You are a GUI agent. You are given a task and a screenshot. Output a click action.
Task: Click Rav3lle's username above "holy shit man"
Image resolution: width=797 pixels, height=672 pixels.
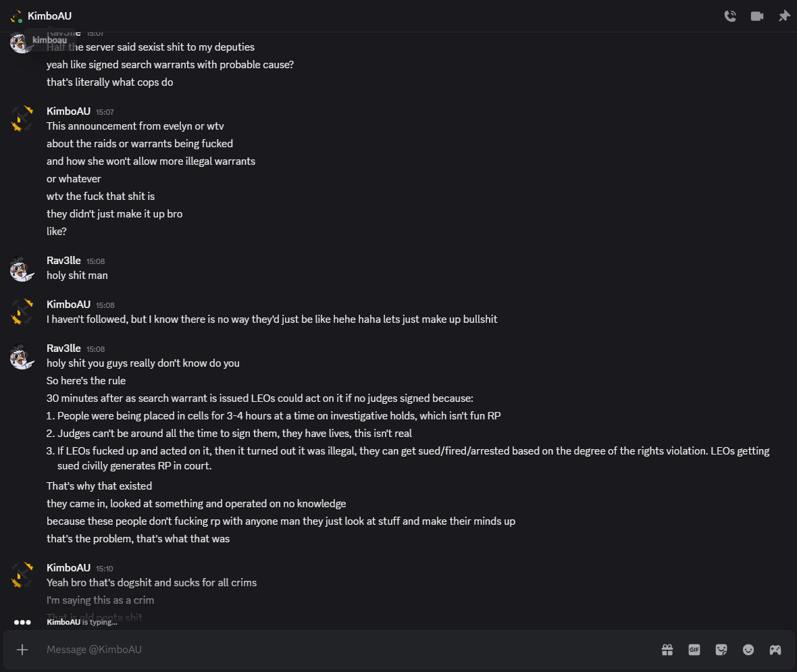[63, 261]
